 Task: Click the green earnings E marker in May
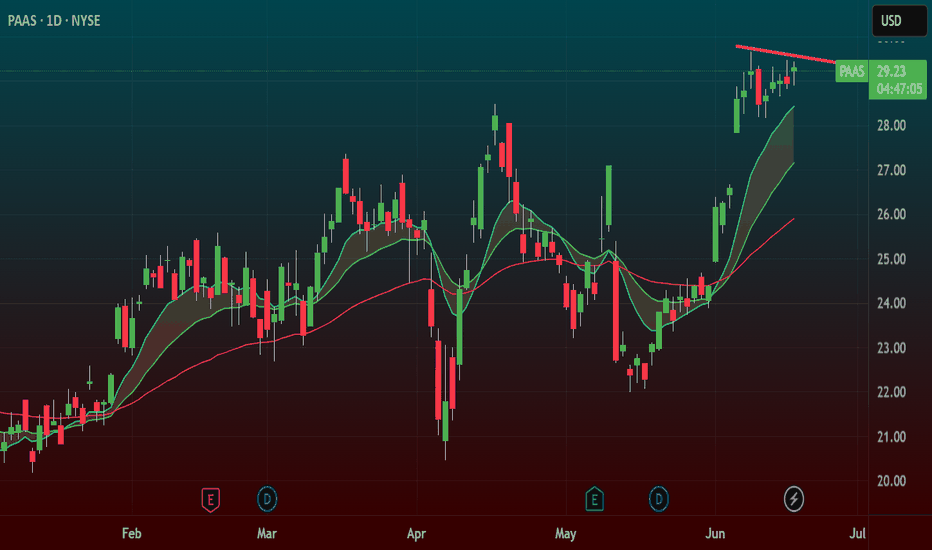pyautogui.click(x=594, y=499)
